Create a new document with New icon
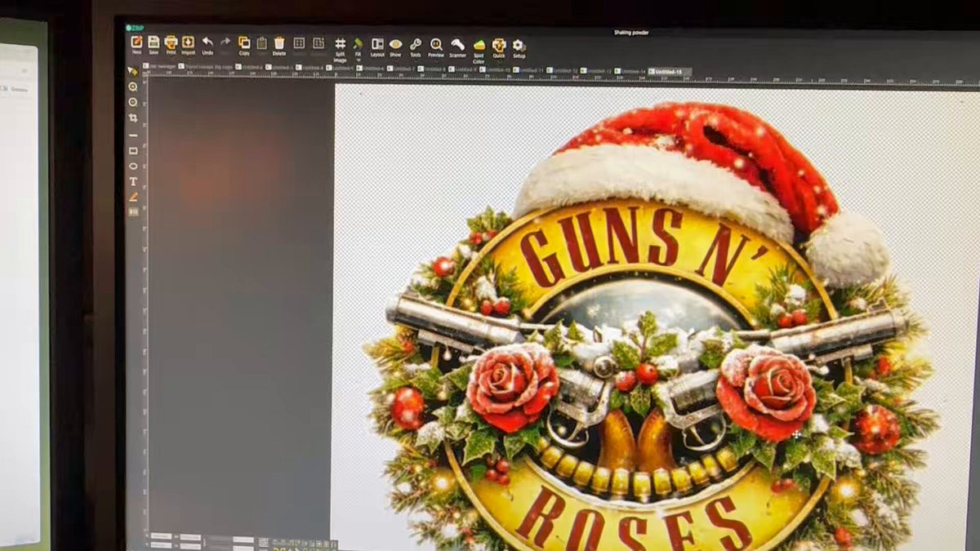 click(136, 45)
